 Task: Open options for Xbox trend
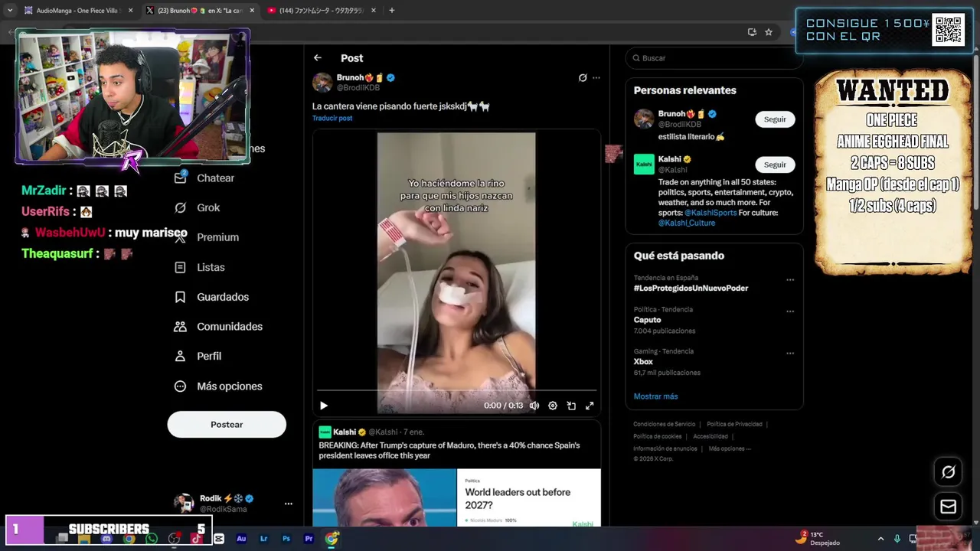pos(790,354)
